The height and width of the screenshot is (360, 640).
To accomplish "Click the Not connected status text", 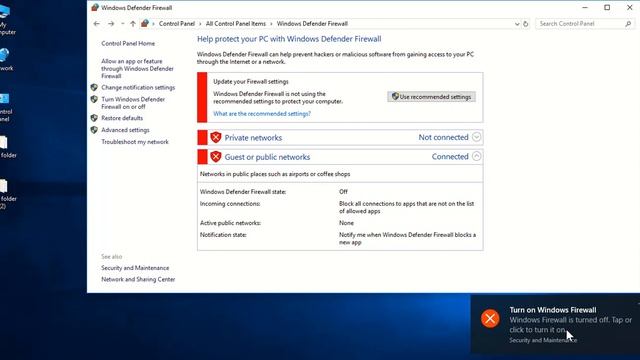I will [x=443, y=137].
